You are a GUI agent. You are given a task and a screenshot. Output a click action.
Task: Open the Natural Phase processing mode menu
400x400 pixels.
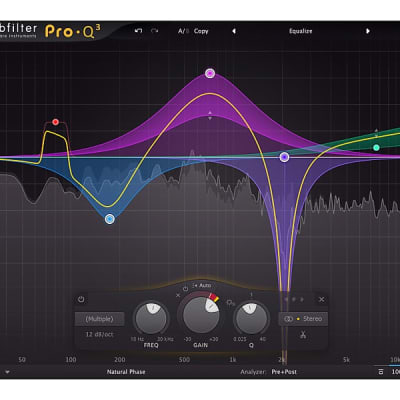click(126, 372)
